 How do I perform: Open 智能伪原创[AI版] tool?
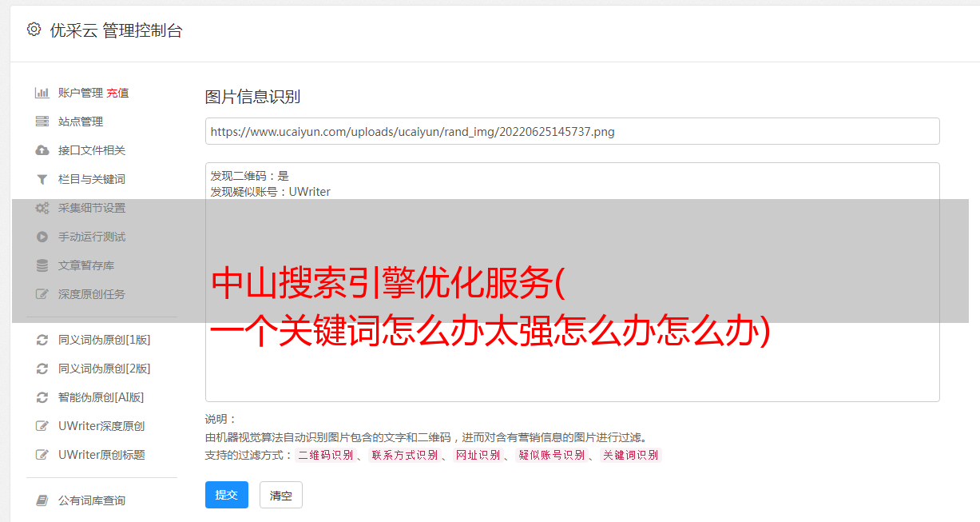pos(101,397)
